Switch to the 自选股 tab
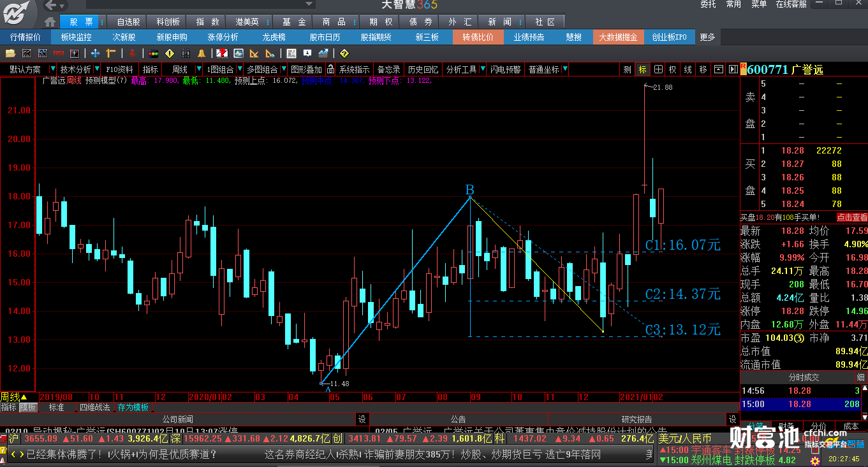 click(128, 21)
